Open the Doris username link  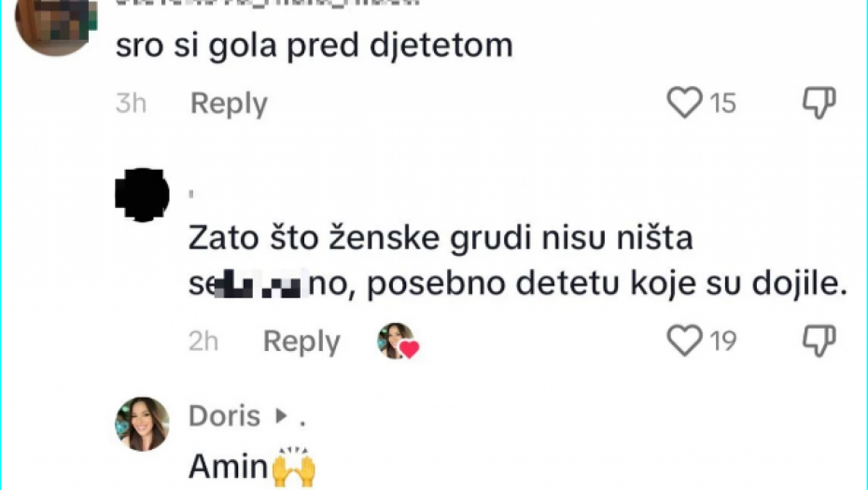(x=225, y=415)
